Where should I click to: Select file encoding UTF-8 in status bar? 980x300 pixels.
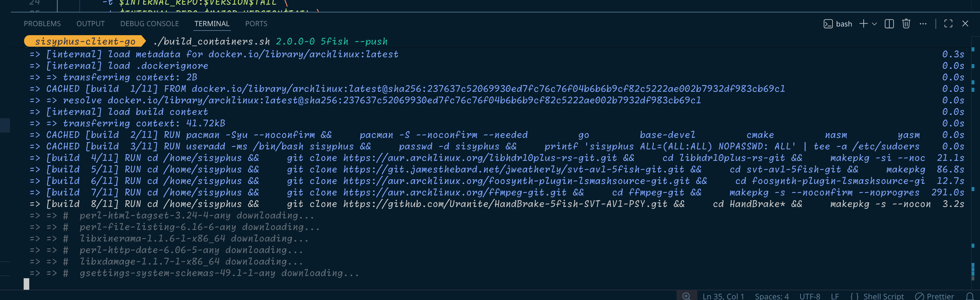point(809,296)
